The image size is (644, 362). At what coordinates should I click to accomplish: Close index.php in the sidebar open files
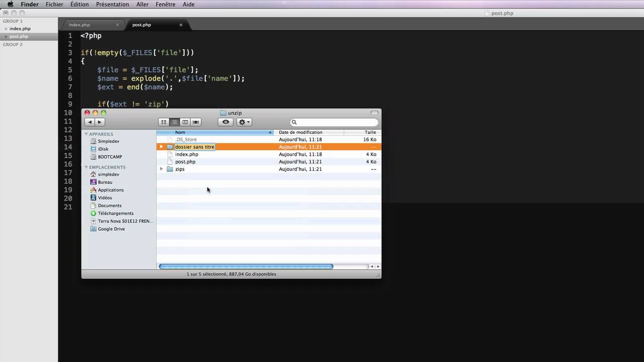point(6,29)
